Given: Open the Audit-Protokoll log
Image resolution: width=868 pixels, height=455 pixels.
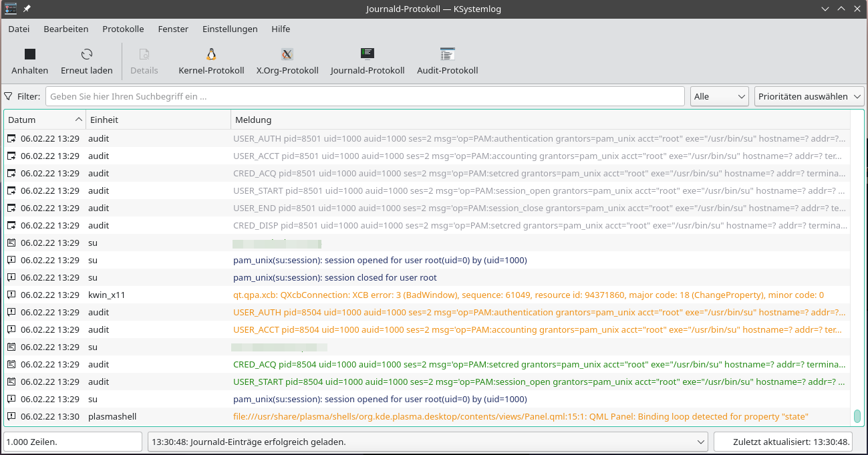Looking at the screenshot, I should click(447, 55).
